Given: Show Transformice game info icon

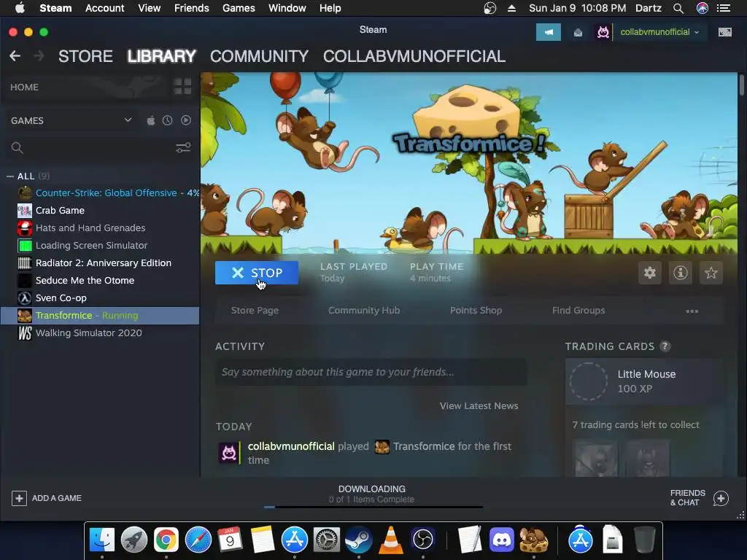Looking at the screenshot, I should pos(681,273).
